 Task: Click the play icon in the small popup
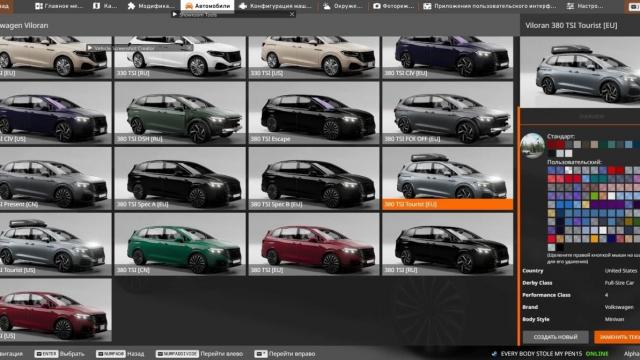tap(175, 14)
